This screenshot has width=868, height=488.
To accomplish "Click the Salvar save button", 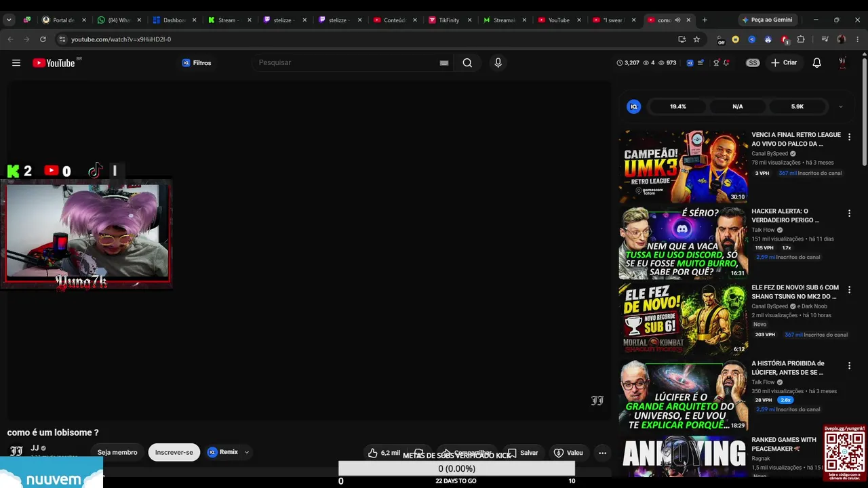I will [x=523, y=453].
